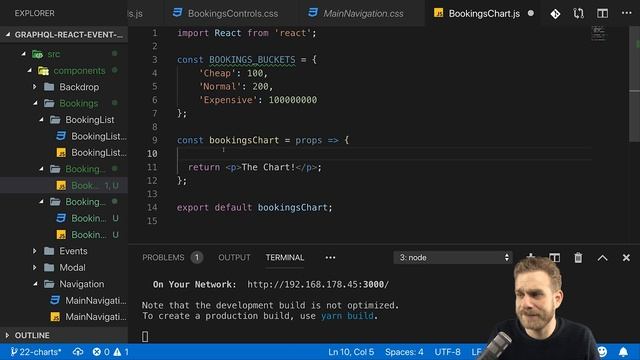Click the problems count badge 1
The width and height of the screenshot is (640, 360).
(x=197, y=258)
